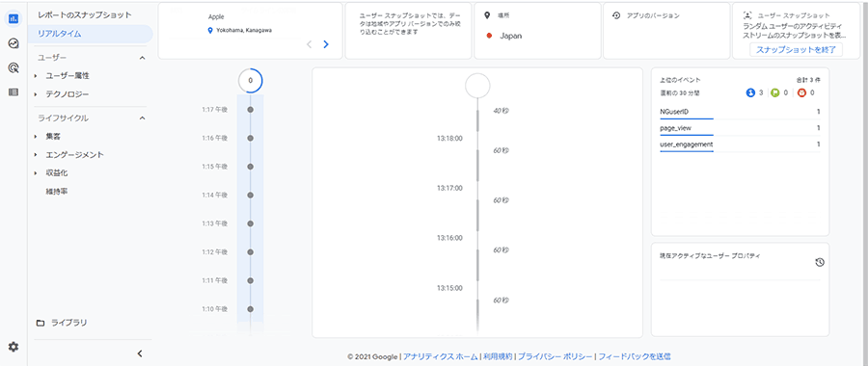Click the 1:10 午後 timeline dot
Screen dimensions: 868x366
click(x=250, y=309)
